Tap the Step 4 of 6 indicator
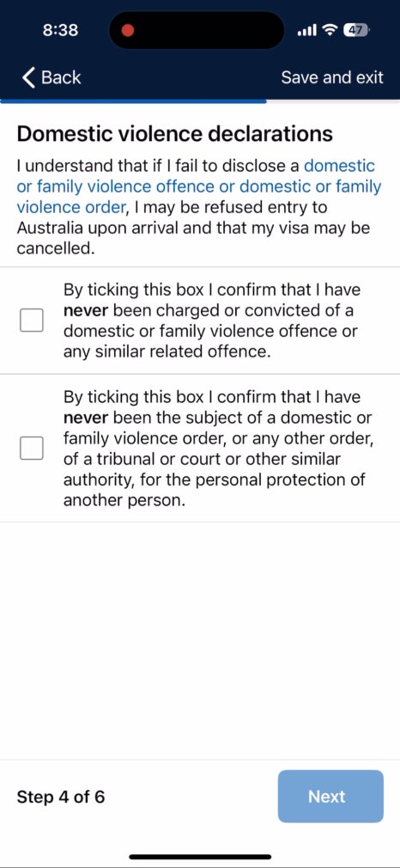This screenshot has width=400, height=868. click(x=61, y=797)
